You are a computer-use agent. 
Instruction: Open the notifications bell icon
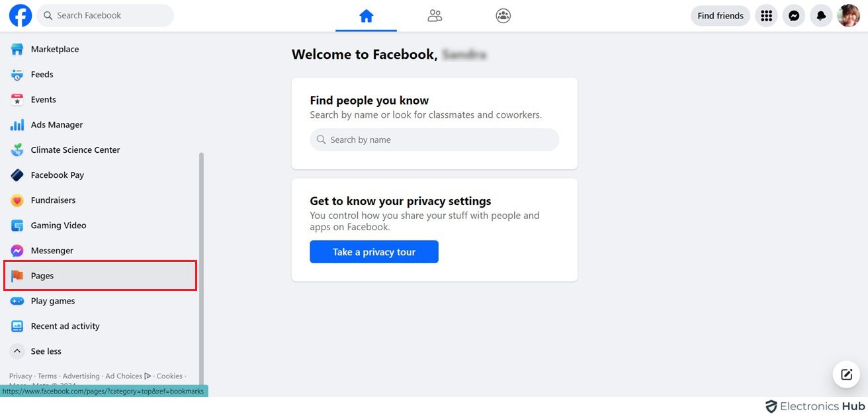pyautogui.click(x=821, y=16)
